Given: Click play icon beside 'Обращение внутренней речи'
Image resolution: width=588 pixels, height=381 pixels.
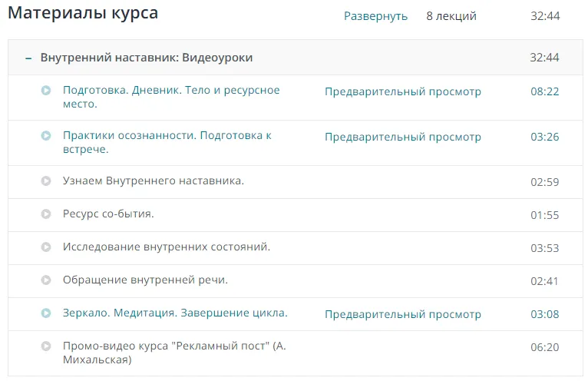Looking at the screenshot, I should point(46,280).
